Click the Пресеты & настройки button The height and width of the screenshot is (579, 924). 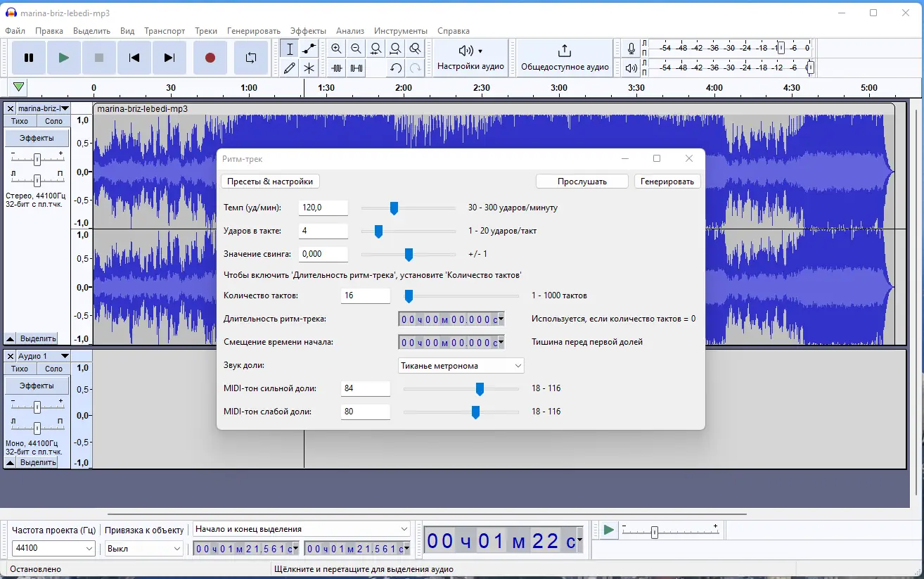[270, 182]
